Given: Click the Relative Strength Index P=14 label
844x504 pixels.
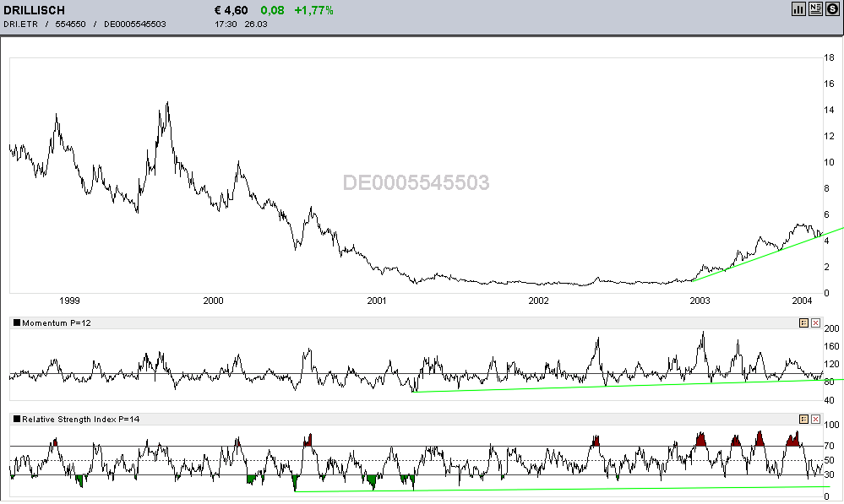Looking at the screenshot, I should 81,419.
